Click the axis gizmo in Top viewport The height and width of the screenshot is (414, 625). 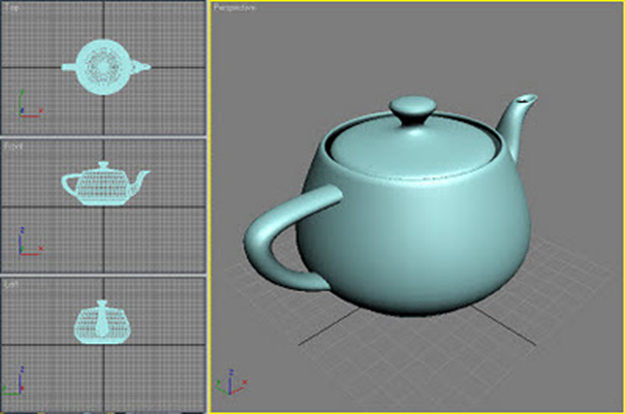coord(24,106)
